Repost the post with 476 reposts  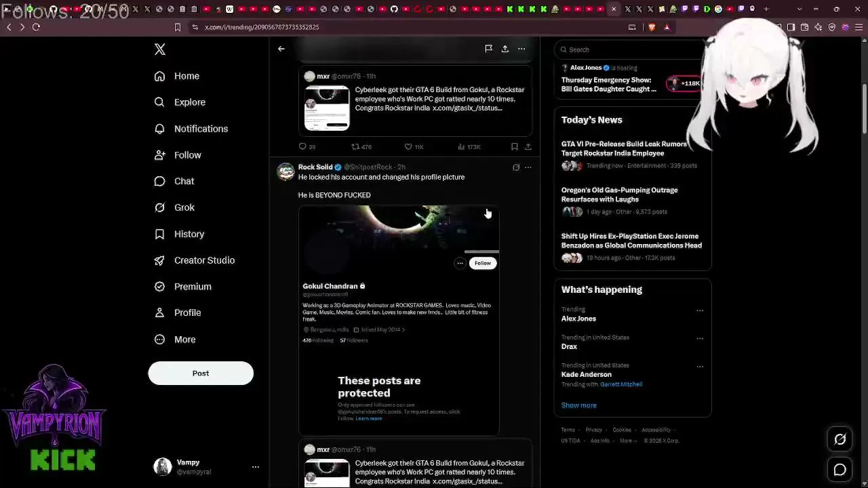361,146
